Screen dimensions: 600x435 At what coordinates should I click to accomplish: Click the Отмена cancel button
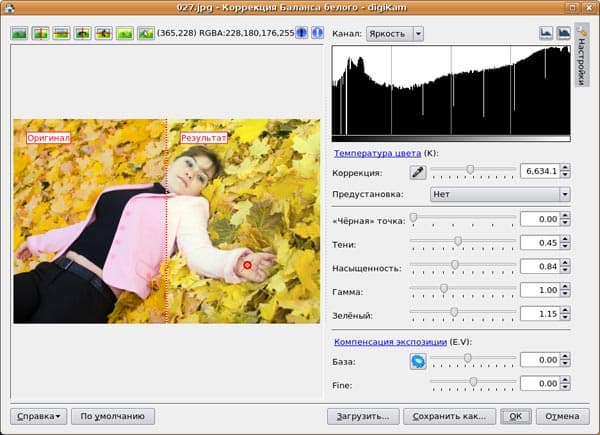(x=562, y=416)
